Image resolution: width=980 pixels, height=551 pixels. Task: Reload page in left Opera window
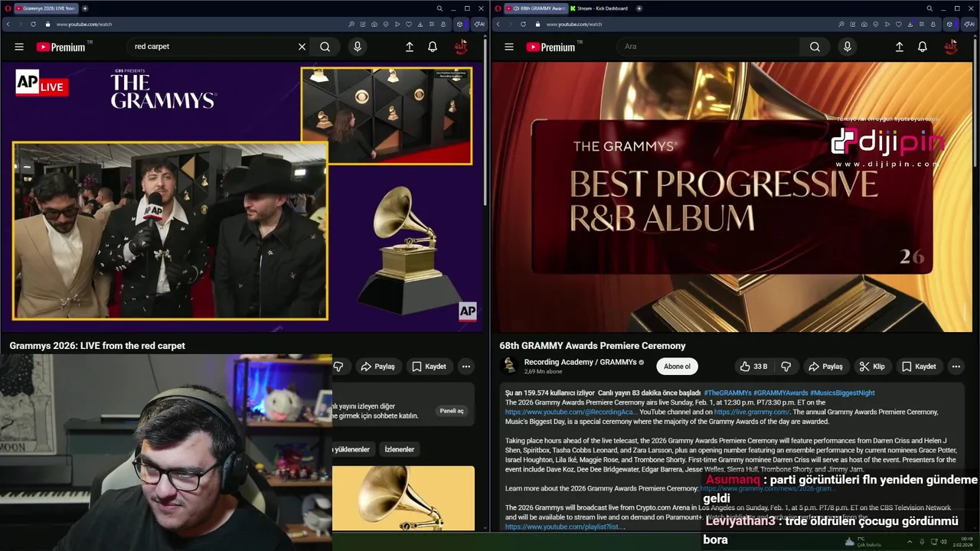[x=33, y=24]
